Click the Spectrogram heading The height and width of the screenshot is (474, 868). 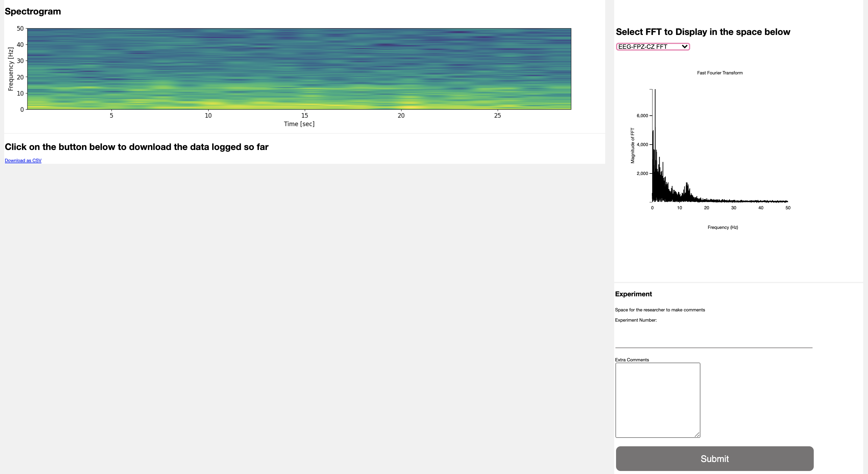[x=33, y=11]
